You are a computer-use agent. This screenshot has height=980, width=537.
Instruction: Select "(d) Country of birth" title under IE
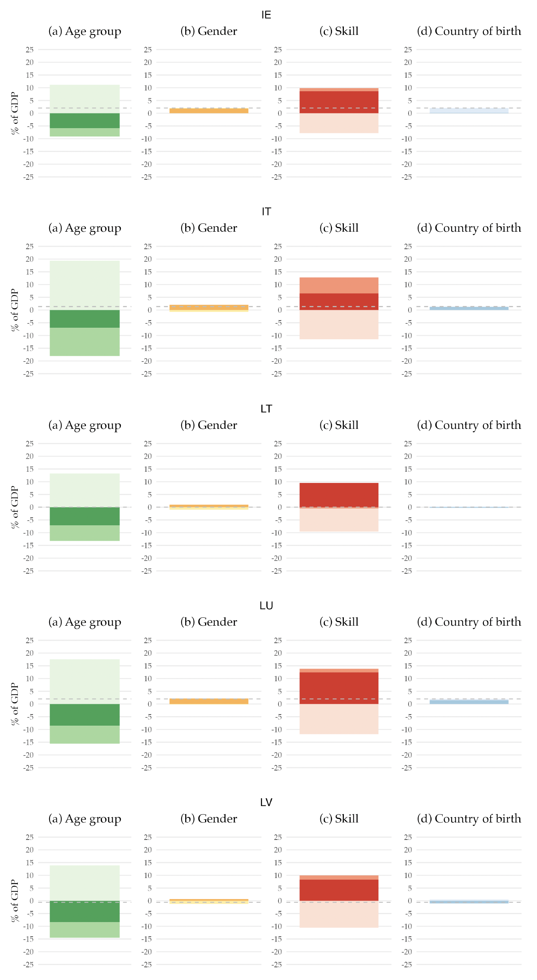[469, 31]
